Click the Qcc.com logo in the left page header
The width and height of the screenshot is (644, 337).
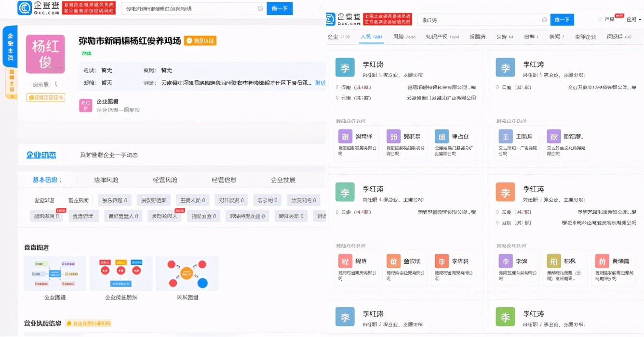(x=39, y=8)
